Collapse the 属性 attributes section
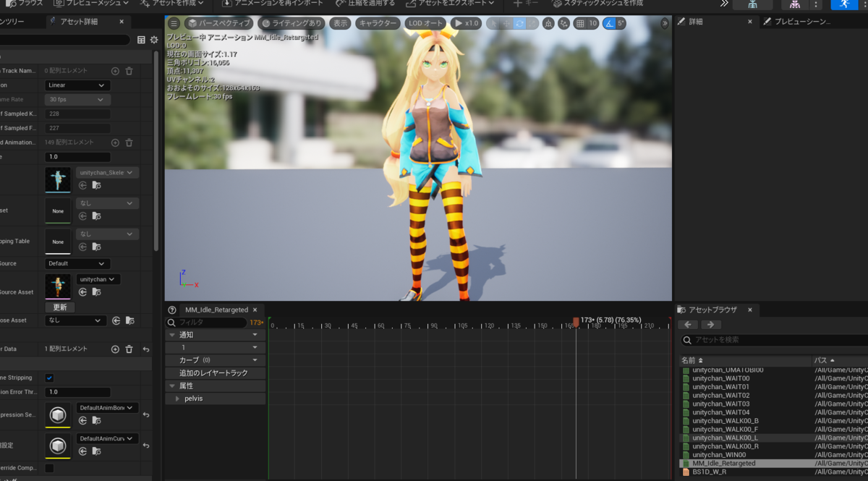 tap(171, 386)
